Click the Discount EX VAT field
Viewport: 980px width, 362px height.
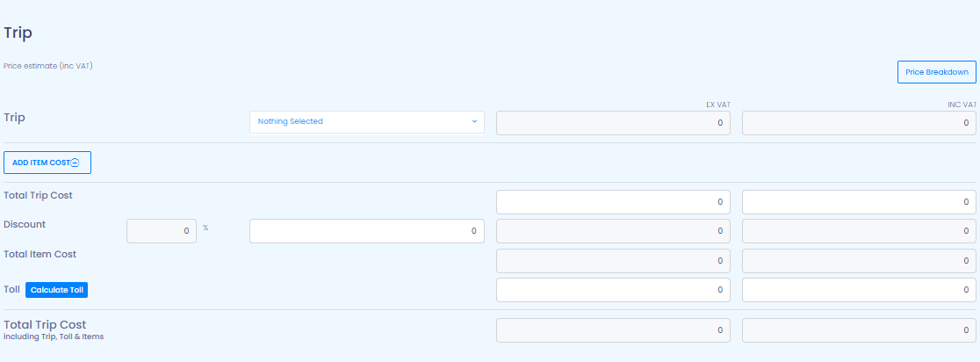(613, 231)
